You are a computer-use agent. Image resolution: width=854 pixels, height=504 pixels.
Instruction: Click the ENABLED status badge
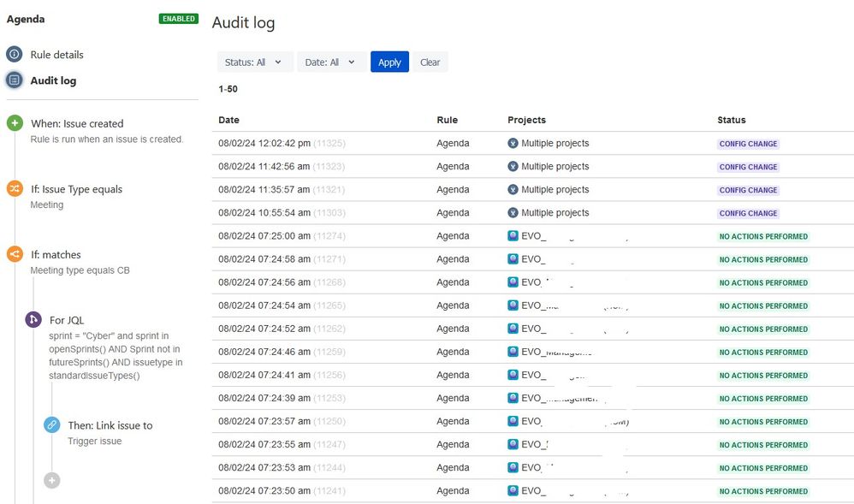(x=179, y=19)
